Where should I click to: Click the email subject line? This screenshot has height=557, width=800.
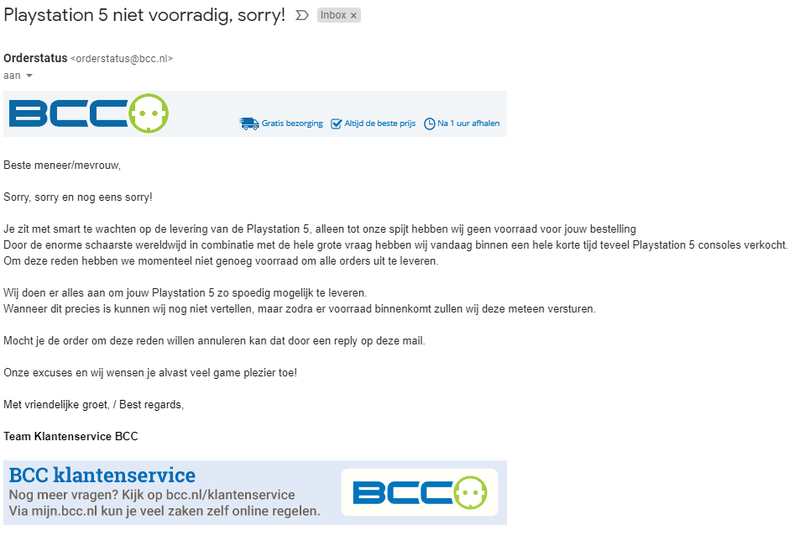144,16
